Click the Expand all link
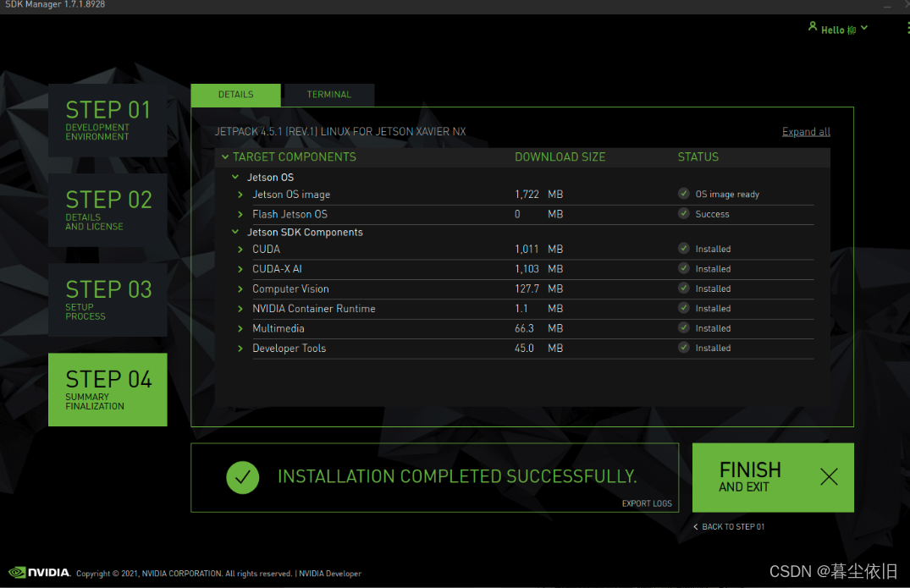Viewport: 910px width, 588px height. tap(806, 132)
